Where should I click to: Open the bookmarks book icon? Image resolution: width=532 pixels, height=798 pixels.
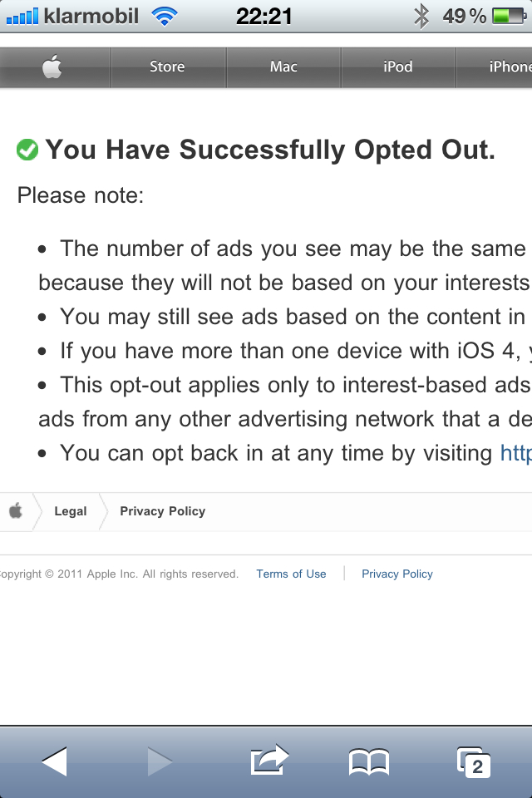[369, 762]
